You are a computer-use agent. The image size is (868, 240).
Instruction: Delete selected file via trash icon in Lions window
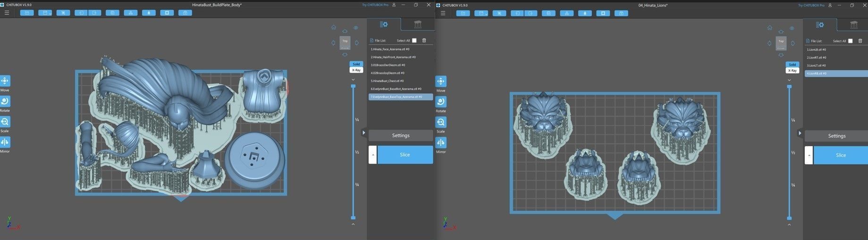(x=860, y=41)
